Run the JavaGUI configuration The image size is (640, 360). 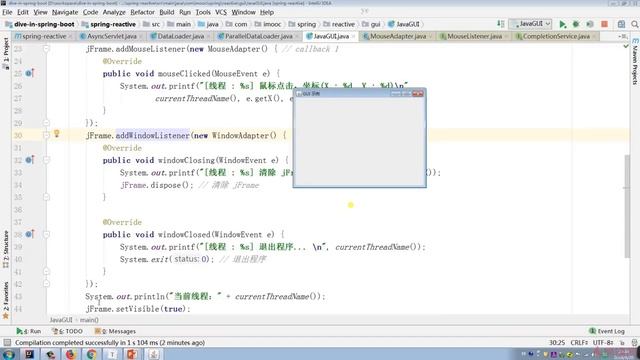(562, 24)
